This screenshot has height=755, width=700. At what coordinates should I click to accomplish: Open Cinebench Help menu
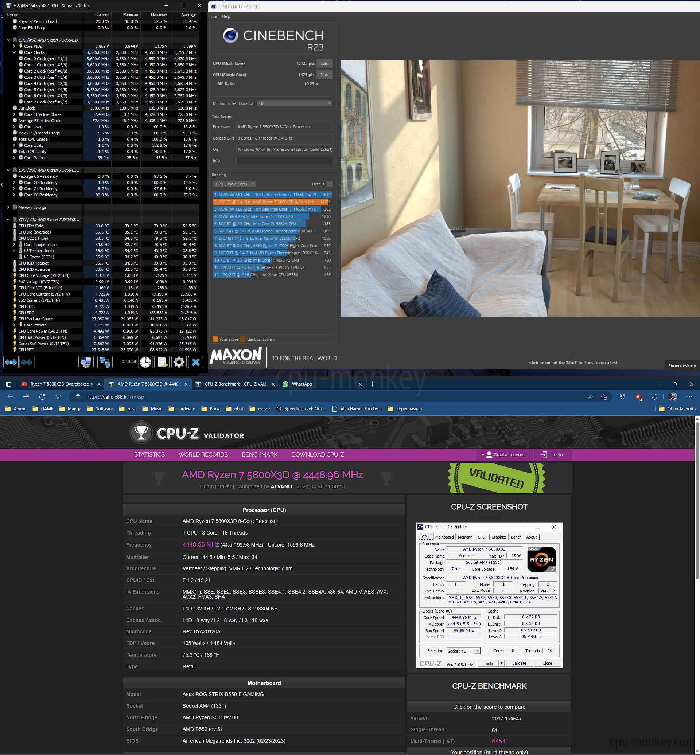click(226, 17)
